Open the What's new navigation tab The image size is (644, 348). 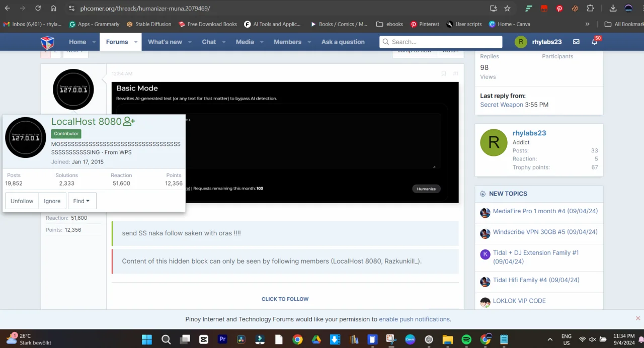tap(165, 42)
